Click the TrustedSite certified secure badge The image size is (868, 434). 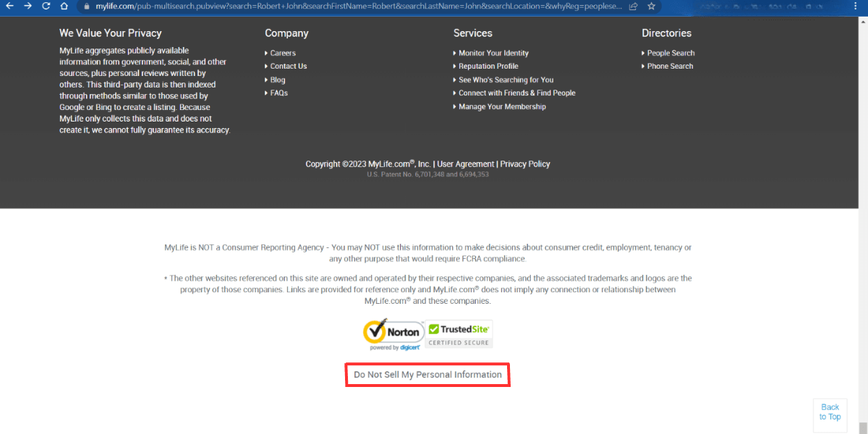(x=459, y=334)
